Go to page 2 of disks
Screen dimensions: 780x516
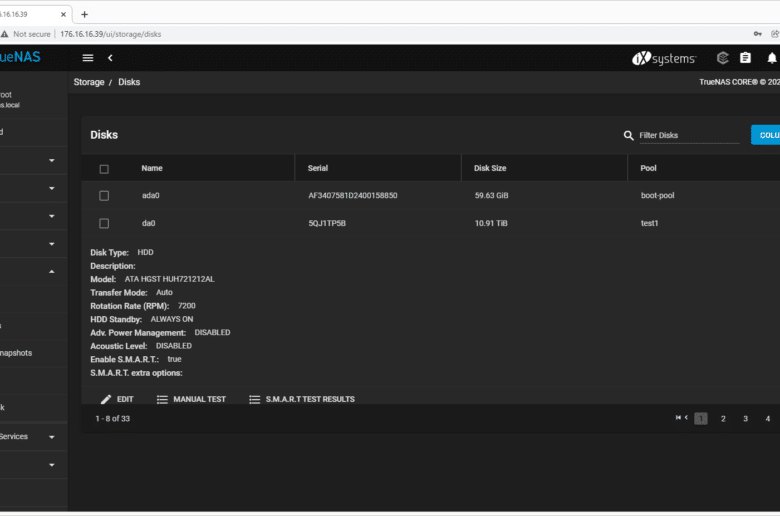coord(723,419)
